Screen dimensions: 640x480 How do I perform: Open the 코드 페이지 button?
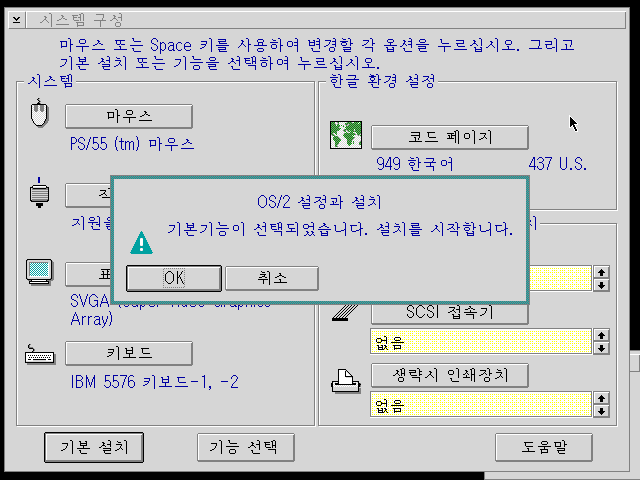(x=449, y=137)
